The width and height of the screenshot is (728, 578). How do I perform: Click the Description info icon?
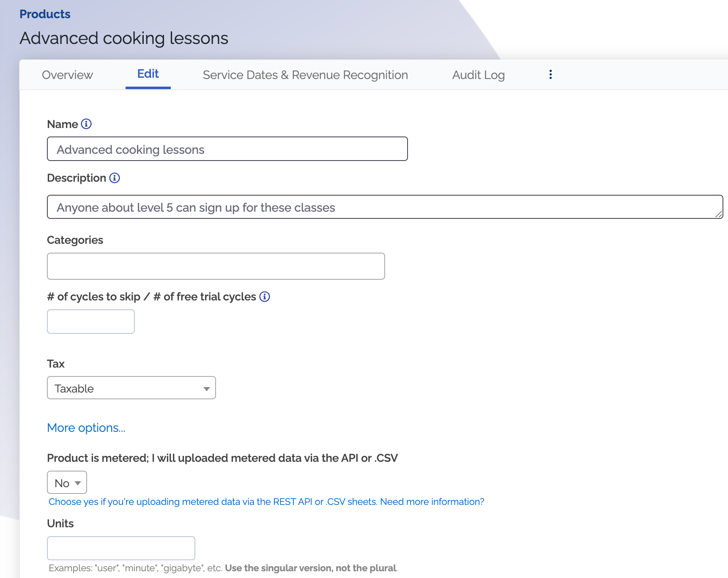[115, 178]
